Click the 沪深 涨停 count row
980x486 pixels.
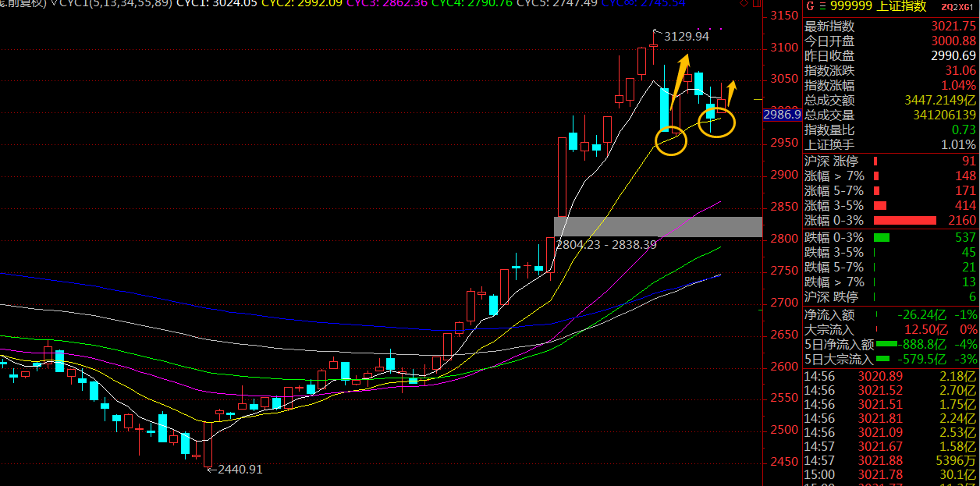click(x=889, y=161)
